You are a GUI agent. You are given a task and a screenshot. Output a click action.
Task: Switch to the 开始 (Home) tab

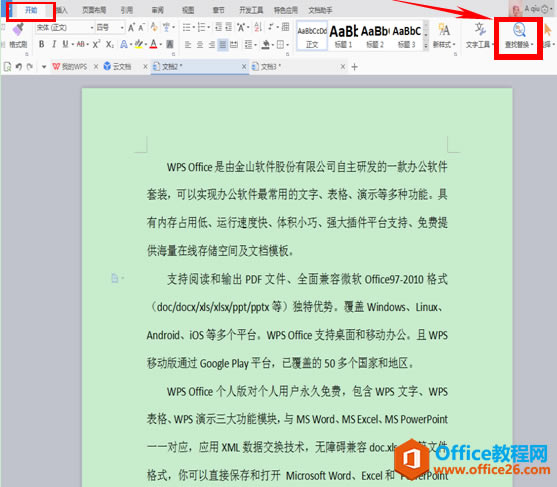(x=31, y=10)
